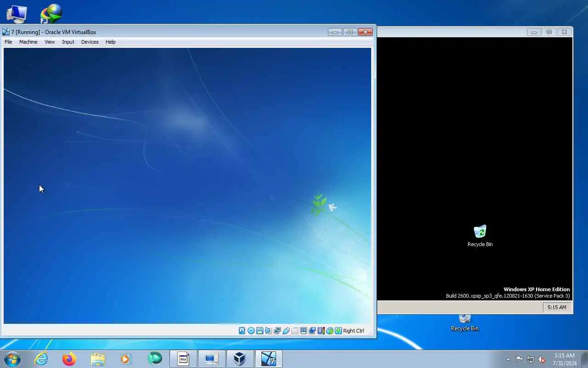The height and width of the screenshot is (368, 588).
Task: Click the optical disc status icon
Action: 251,331
